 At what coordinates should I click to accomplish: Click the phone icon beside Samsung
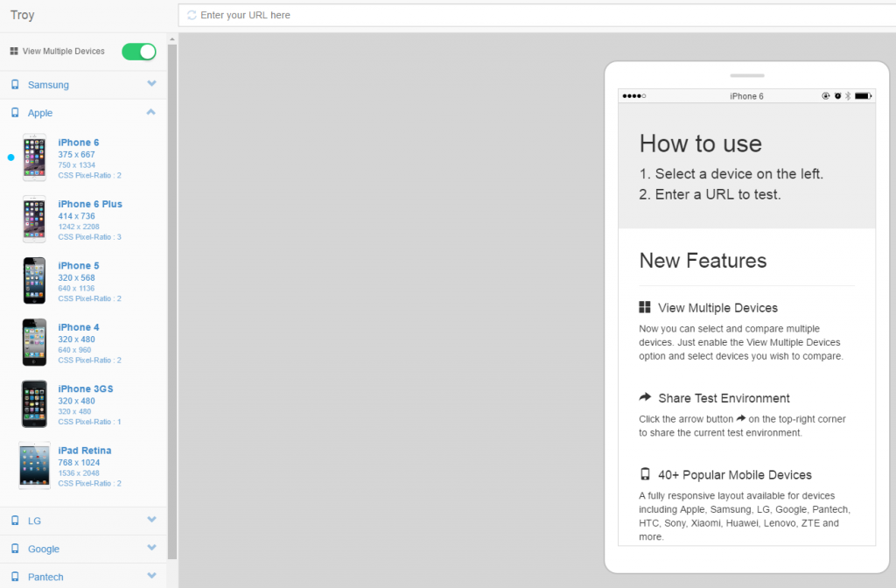[15, 84]
